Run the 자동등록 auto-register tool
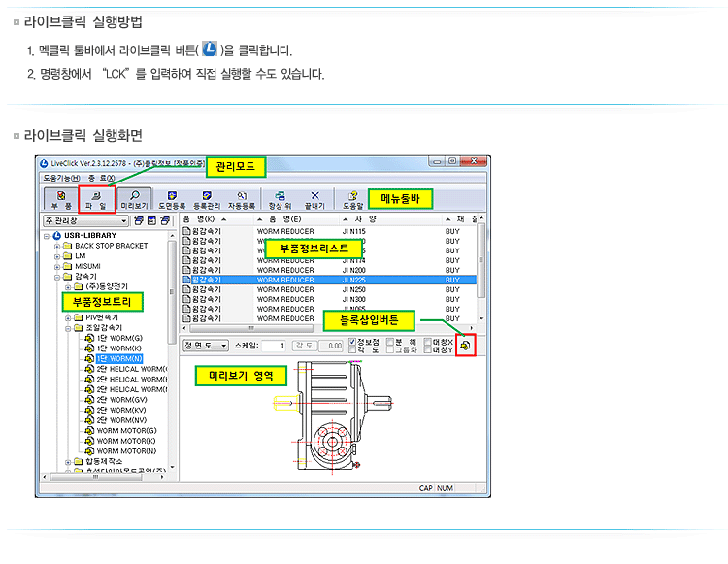The image size is (728, 564). coord(242,200)
